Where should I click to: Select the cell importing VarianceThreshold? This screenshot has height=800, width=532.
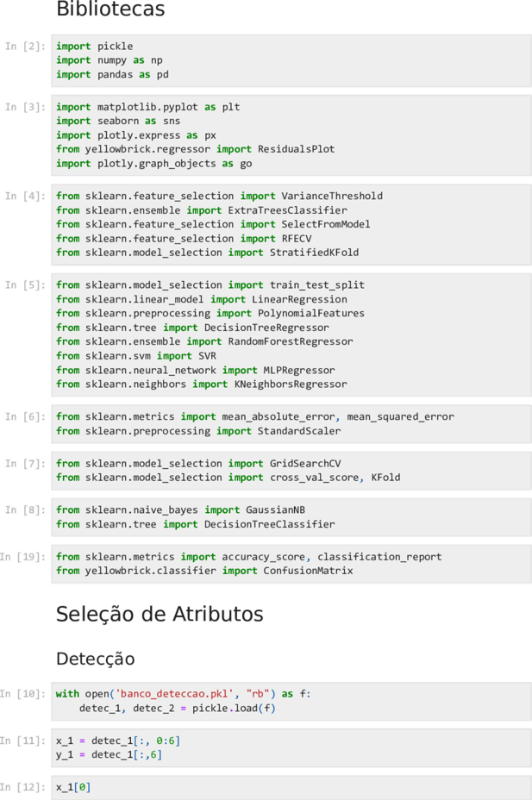pyautogui.click(x=291, y=224)
